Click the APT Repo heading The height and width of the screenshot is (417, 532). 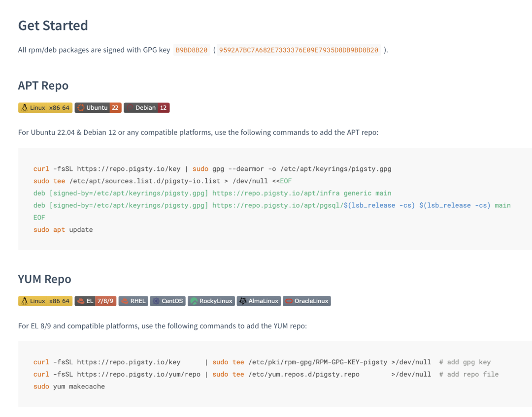(43, 86)
